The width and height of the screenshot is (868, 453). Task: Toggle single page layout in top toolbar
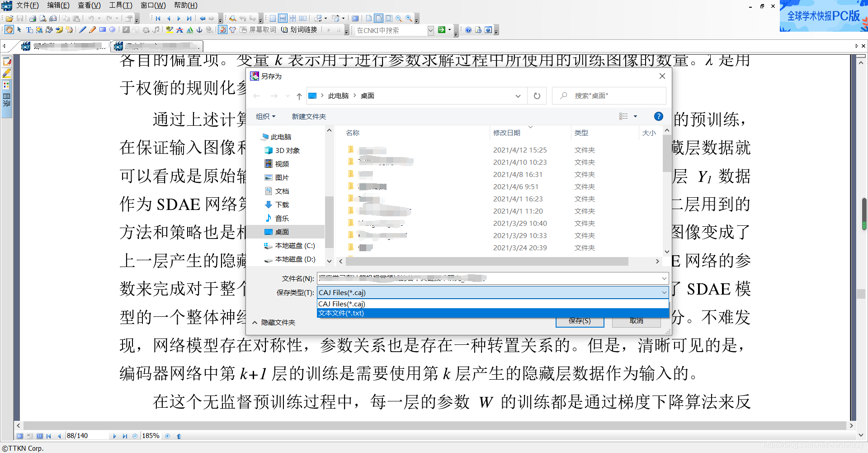(273, 19)
